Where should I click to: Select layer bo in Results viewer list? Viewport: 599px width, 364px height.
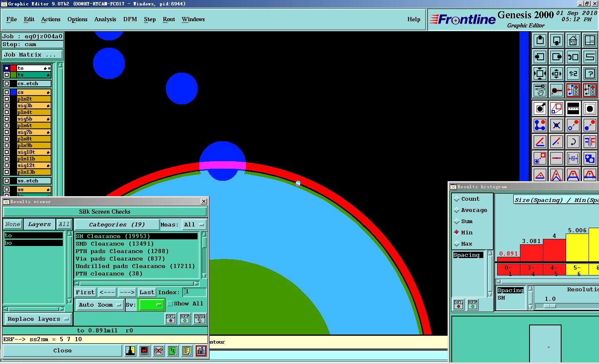(x=34, y=243)
